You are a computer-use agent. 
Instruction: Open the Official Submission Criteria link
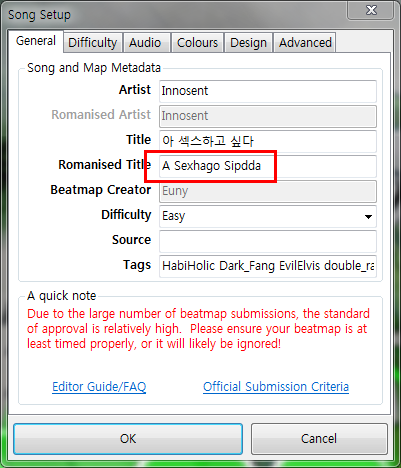pos(276,387)
